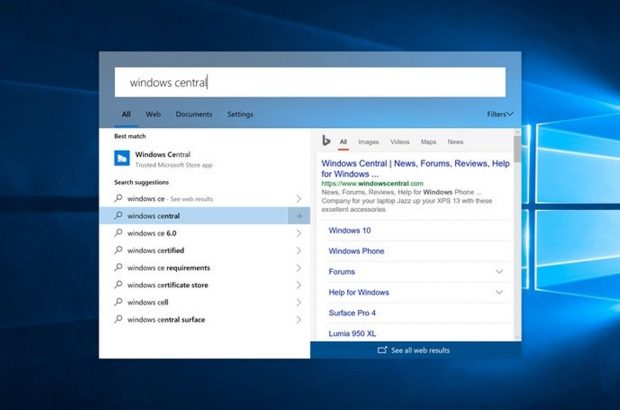Expand the Help for Windows chevron

click(499, 292)
